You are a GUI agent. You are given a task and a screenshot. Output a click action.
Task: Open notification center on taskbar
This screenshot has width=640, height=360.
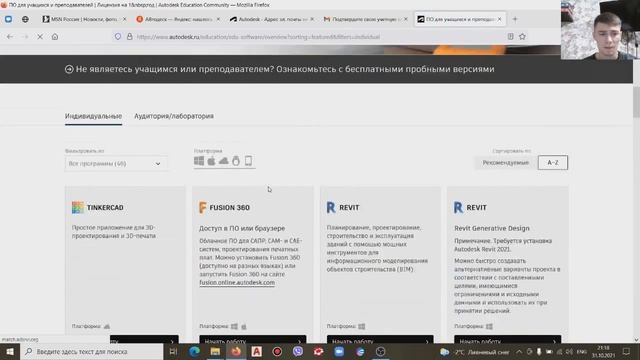(x=627, y=351)
